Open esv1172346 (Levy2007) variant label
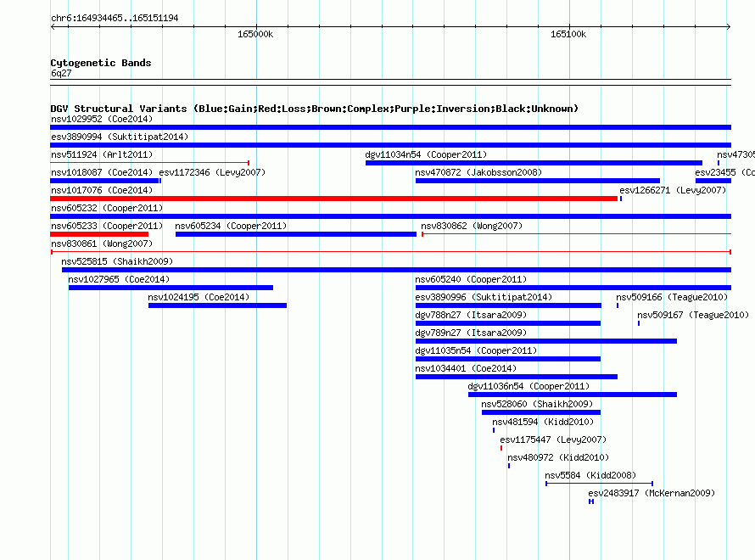Viewport: 755px width, 560px height. pyautogui.click(x=212, y=172)
